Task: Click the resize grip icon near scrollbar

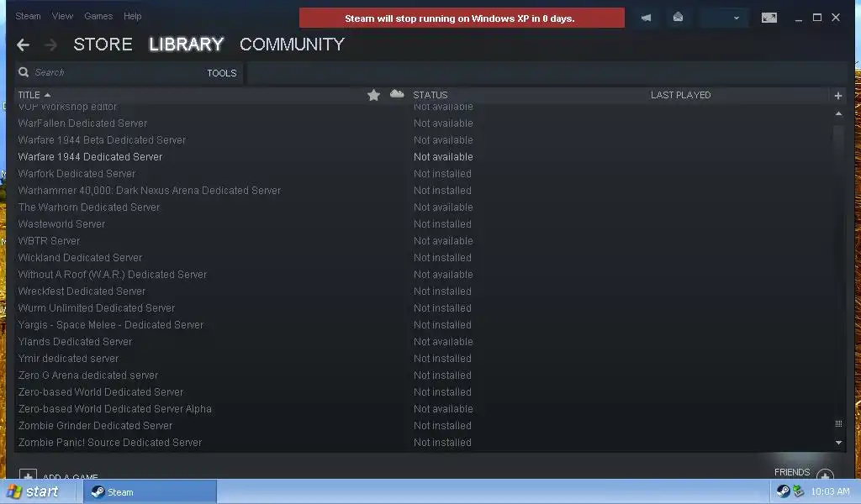Action: (x=838, y=423)
